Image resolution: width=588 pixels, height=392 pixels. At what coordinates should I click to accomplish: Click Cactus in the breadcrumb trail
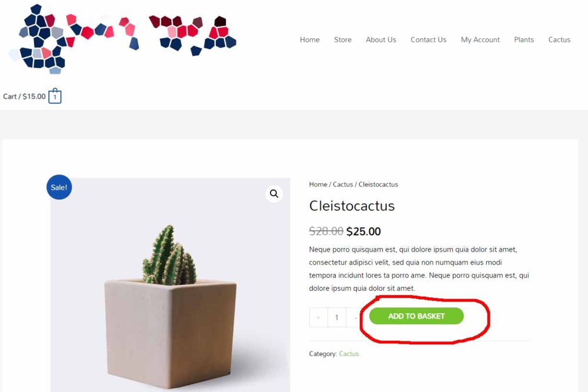(343, 185)
